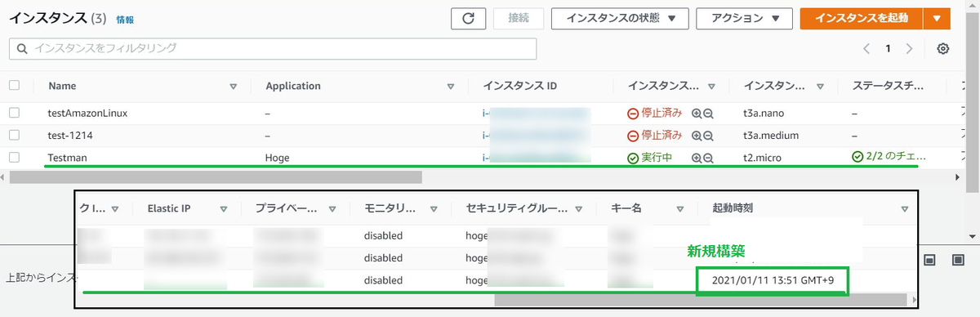Open the アクション dropdown menu
Viewport: 980px width, 317px height.
point(744,19)
